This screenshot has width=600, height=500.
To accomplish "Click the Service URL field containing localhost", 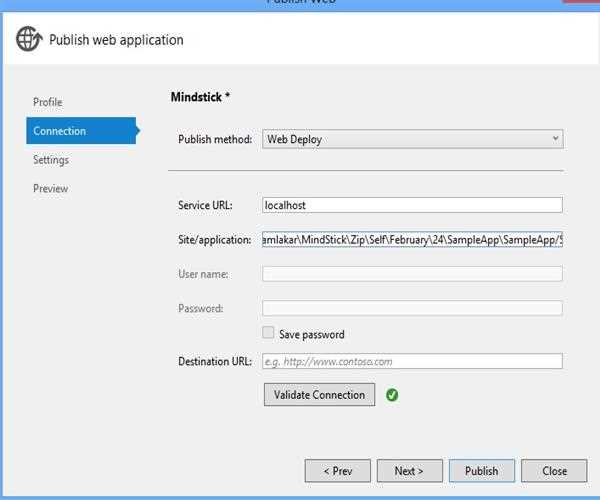I will pyautogui.click(x=412, y=205).
